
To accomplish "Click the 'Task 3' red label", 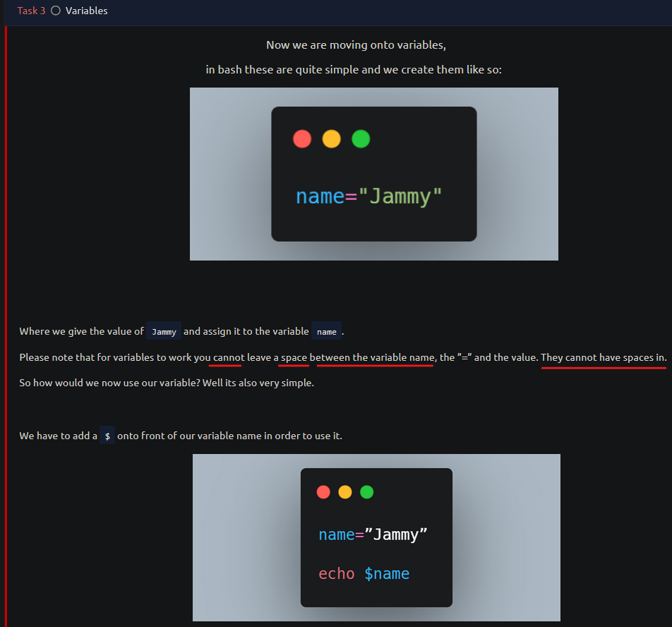I will 31,11.
